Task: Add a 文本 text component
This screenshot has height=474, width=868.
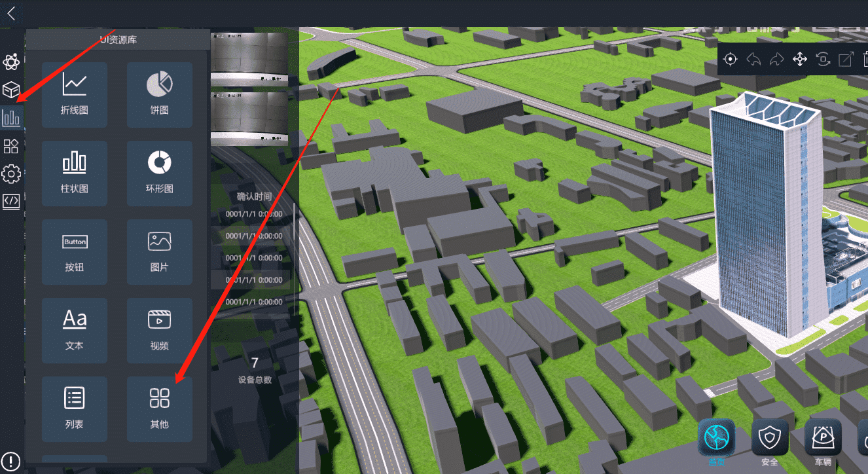Action: point(75,331)
